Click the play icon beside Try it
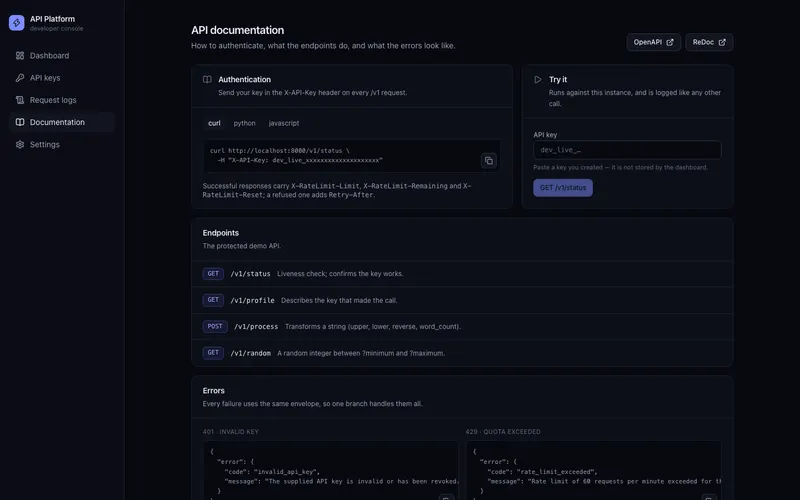 (x=538, y=80)
